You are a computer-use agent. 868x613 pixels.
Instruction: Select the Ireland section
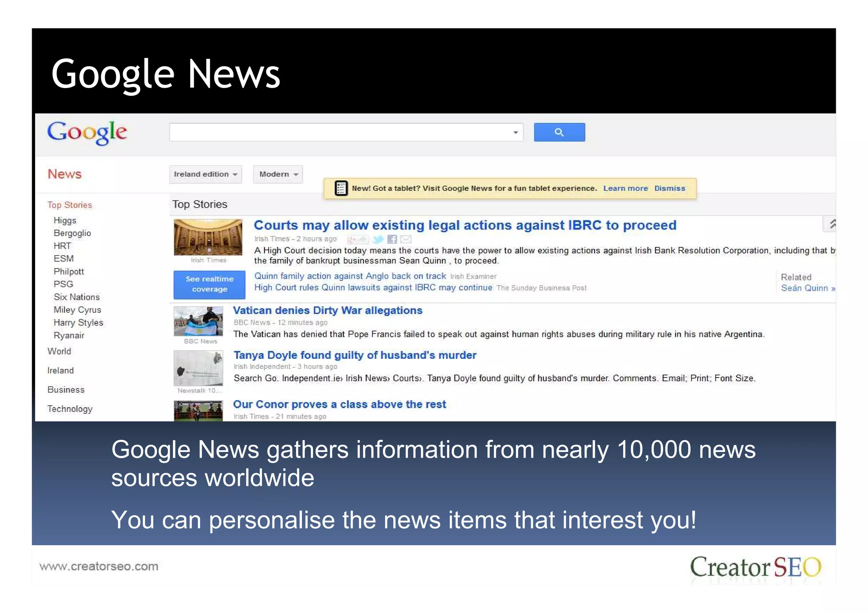pos(61,370)
